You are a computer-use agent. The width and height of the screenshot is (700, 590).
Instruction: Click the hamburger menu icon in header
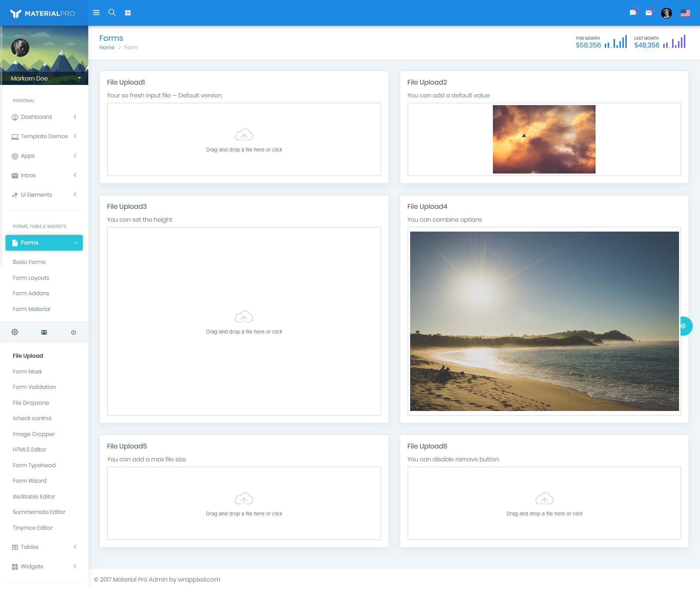click(x=96, y=13)
